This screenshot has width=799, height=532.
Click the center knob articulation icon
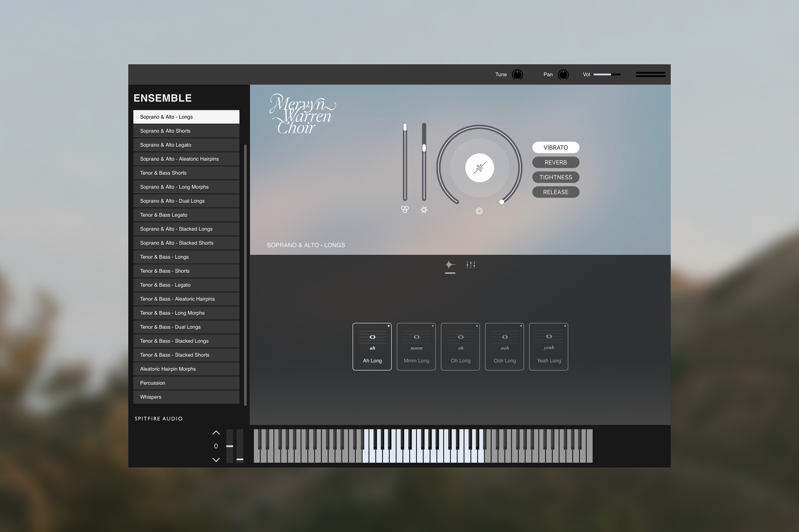pyautogui.click(x=479, y=168)
